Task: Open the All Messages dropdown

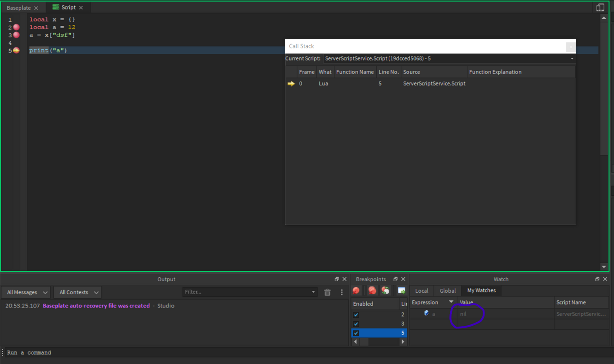Action: (25, 292)
